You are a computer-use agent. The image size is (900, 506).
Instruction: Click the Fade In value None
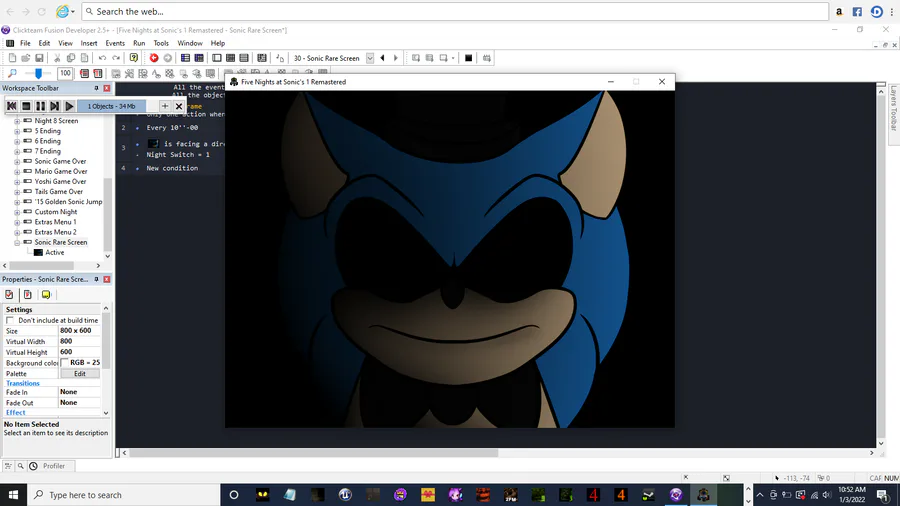pyautogui.click(x=68, y=392)
